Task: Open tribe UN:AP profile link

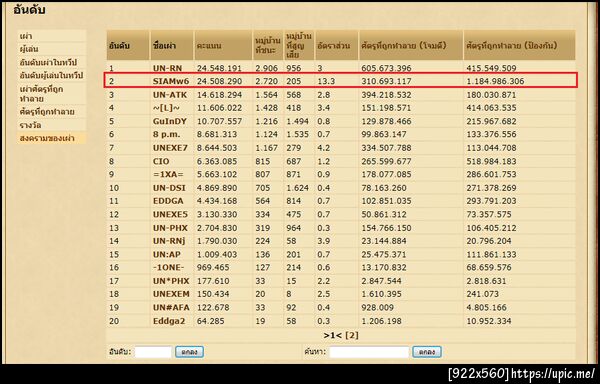Action: point(166,254)
